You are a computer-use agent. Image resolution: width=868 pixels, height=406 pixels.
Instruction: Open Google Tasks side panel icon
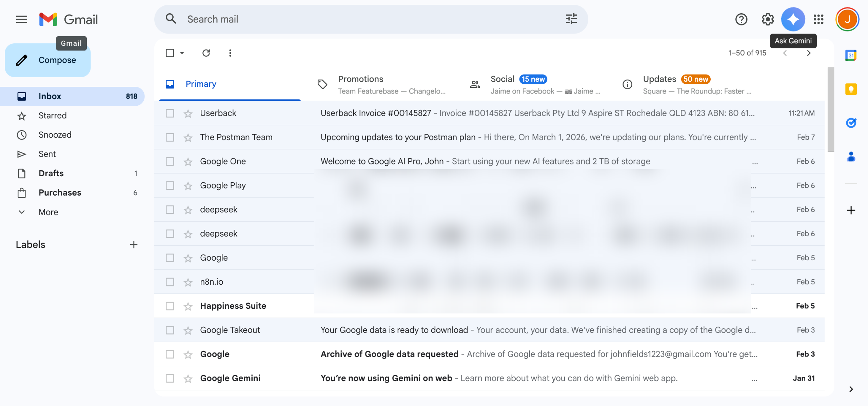click(x=851, y=123)
